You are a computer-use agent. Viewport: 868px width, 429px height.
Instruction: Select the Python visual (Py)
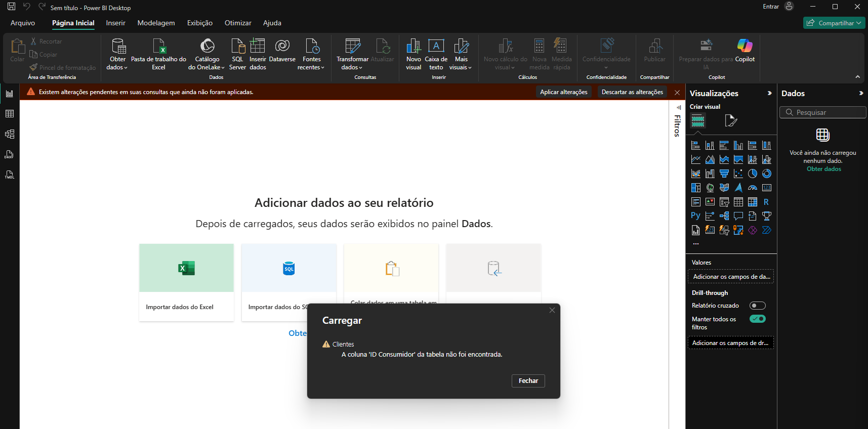(x=696, y=216)
